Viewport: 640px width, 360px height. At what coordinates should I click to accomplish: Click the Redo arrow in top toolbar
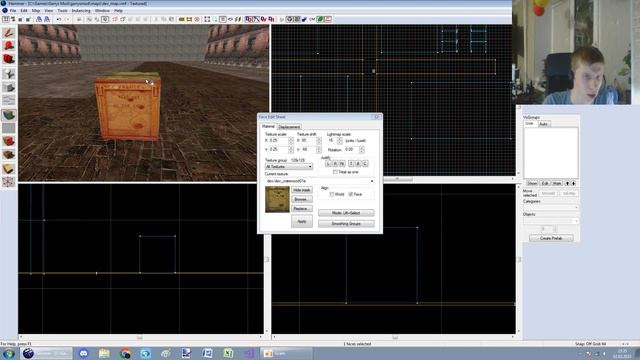[x=68, y=19]
